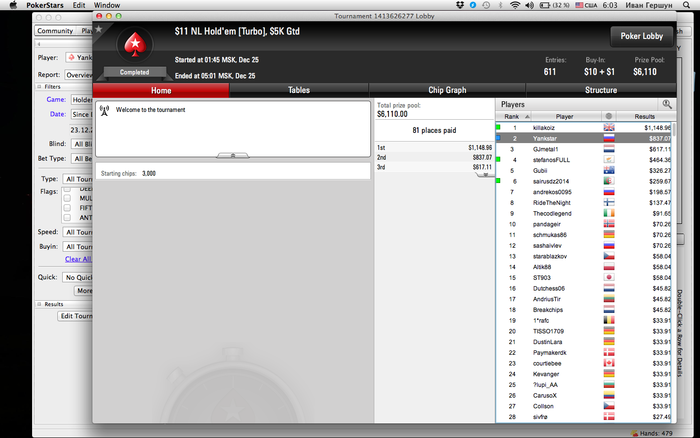
Task: Sort players by Rank column header
Action: point(513,116)
